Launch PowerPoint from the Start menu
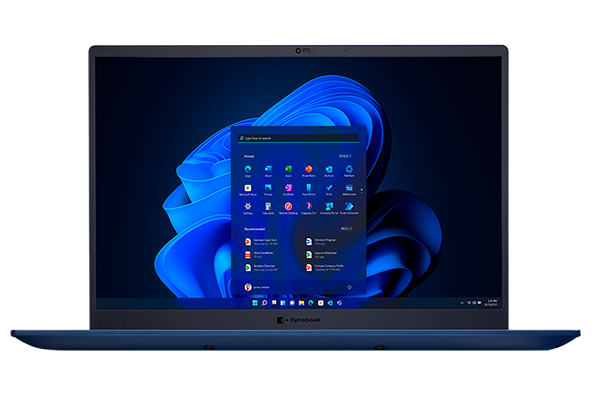 click(308, 168)
